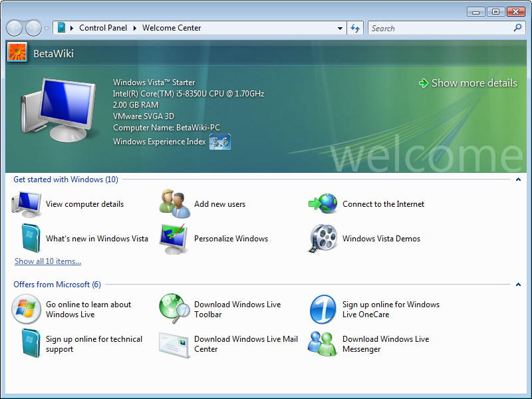Click the Personalize Windows icon
Image resolution: width=532 pixels, height=399 pixels.
[x=173, y=239]
